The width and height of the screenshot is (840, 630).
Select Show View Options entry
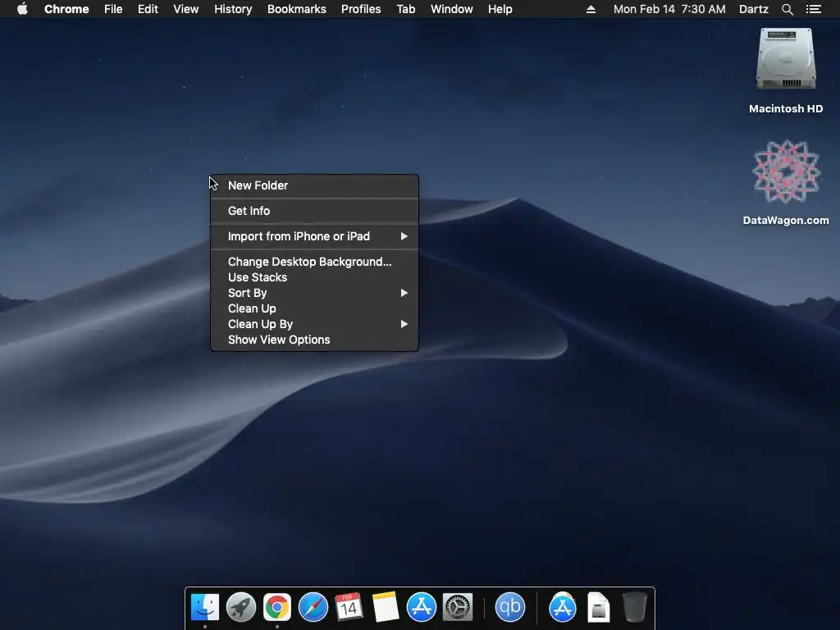pyautogui.click(x=314, y=340)
